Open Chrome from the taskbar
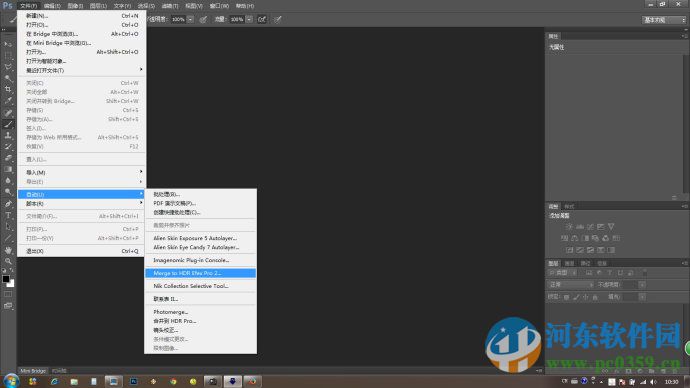The image size is (690, 388). pyautogui.click(x=173, y=381)
